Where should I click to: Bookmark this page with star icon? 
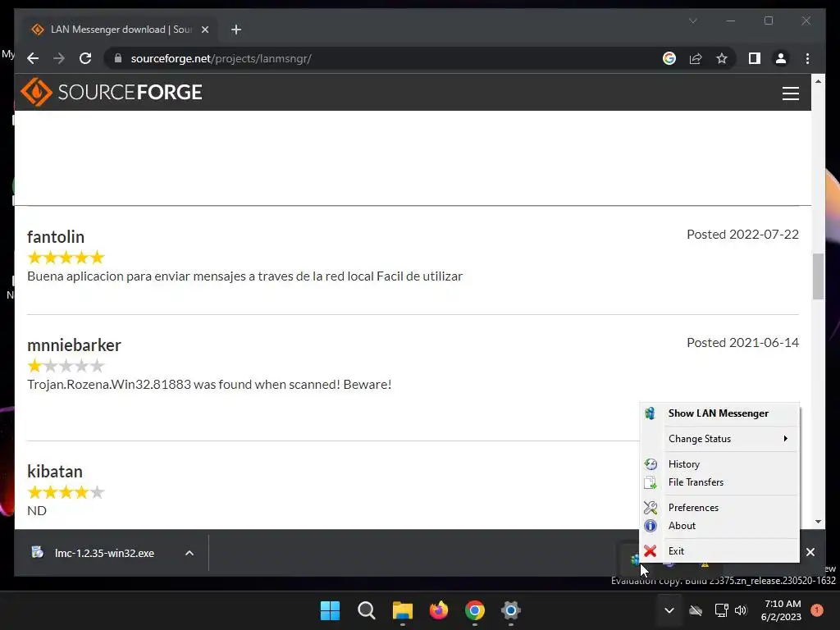[x=722, y=58]
